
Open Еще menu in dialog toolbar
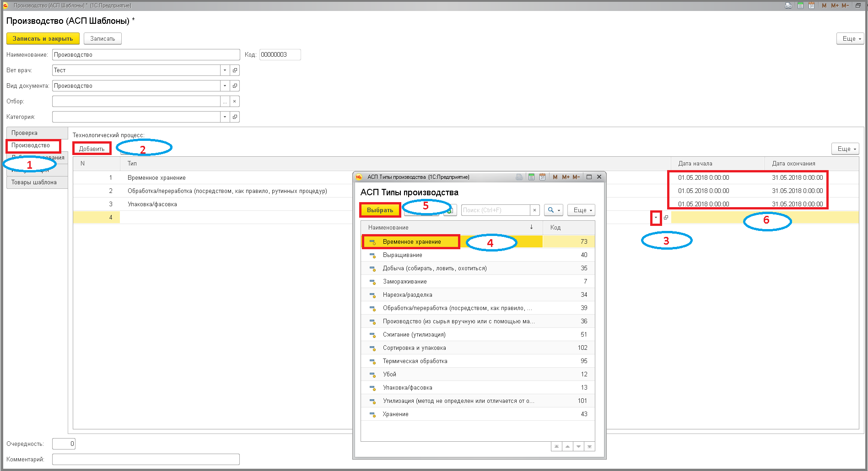[x=582, y=210]
